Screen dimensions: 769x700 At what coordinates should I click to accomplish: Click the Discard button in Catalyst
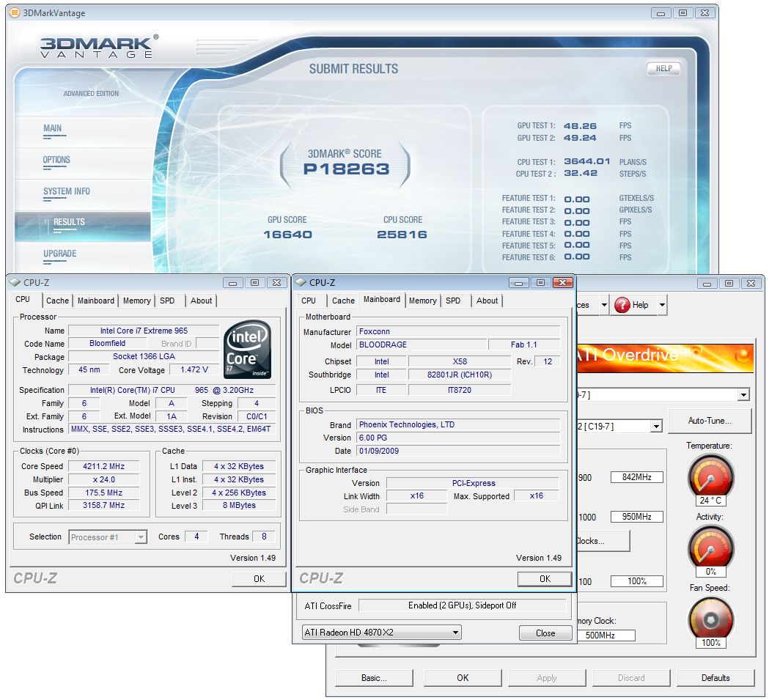(x=631, y=679)
